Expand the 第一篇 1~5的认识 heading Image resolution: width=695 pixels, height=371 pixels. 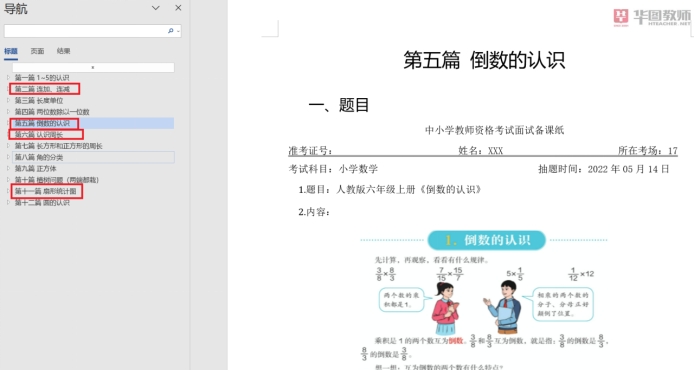(8, 78)
